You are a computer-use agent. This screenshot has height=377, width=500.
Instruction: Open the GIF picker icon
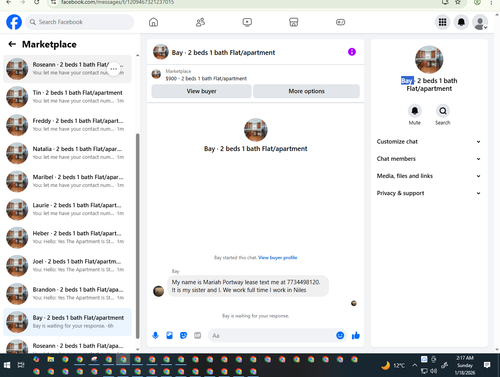(198, 335)
